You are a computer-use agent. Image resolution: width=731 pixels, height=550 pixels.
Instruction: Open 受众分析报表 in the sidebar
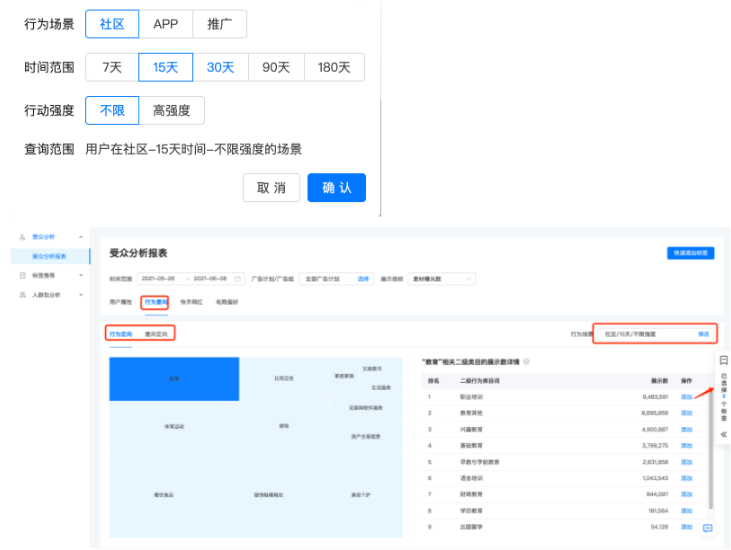[x=50, y=256]
